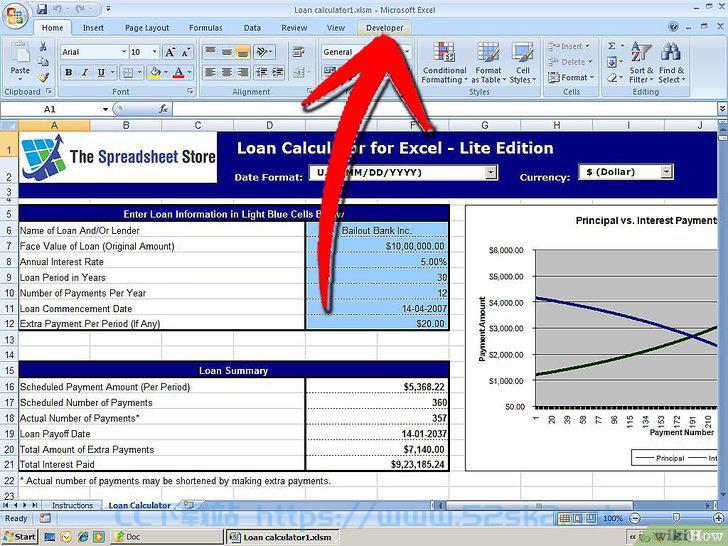Toggle Italic formatting
Image resolution: width=728 pixels, height=546 pixels.
click(84, 72)
